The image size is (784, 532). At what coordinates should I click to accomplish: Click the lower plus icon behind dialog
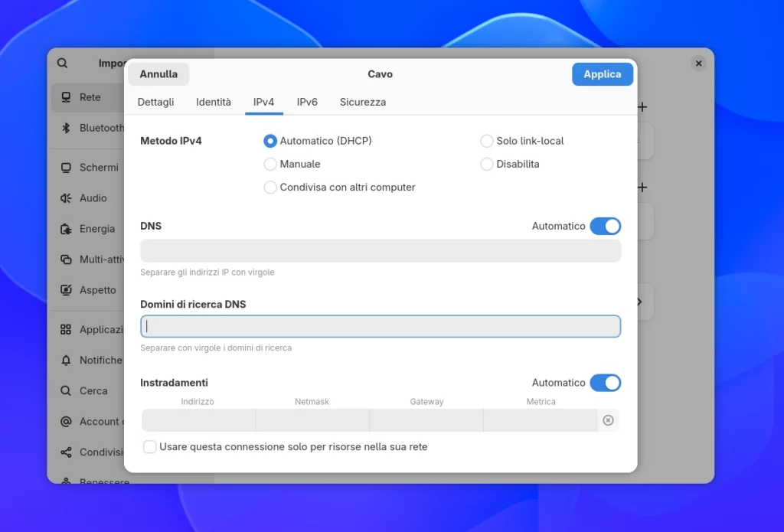tap(642, 188)
